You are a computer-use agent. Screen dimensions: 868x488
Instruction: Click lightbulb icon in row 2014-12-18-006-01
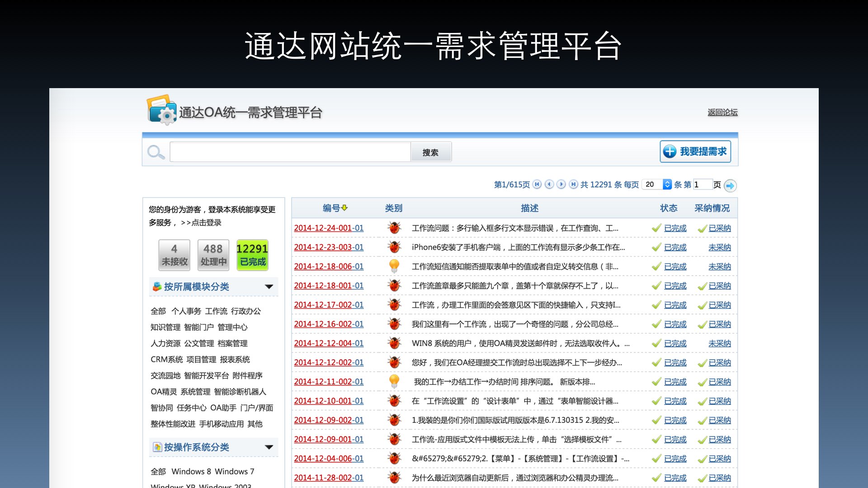click(x=394, y=266)
